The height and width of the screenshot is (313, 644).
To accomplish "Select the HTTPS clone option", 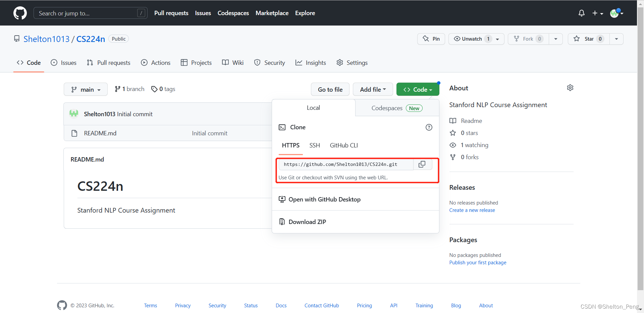I will 291,145.
